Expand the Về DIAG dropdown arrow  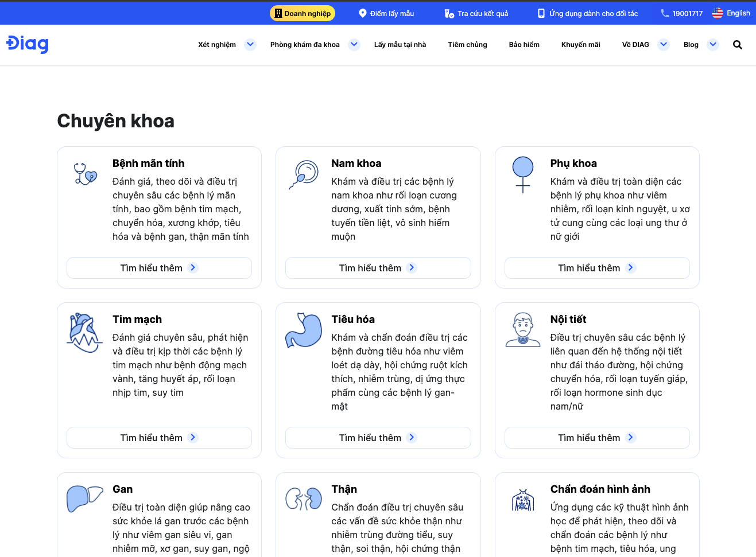click(664, 44)
